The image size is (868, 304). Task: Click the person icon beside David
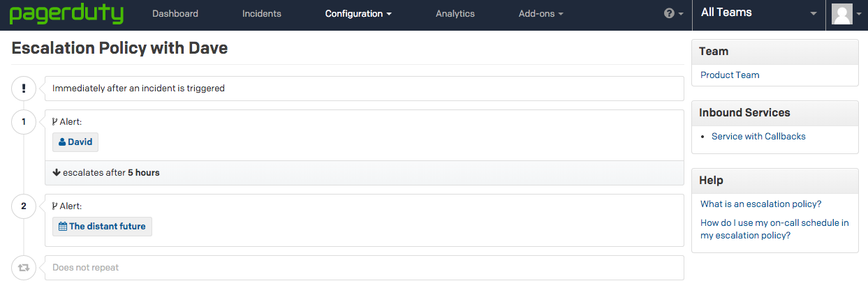(x=62, y=142)
